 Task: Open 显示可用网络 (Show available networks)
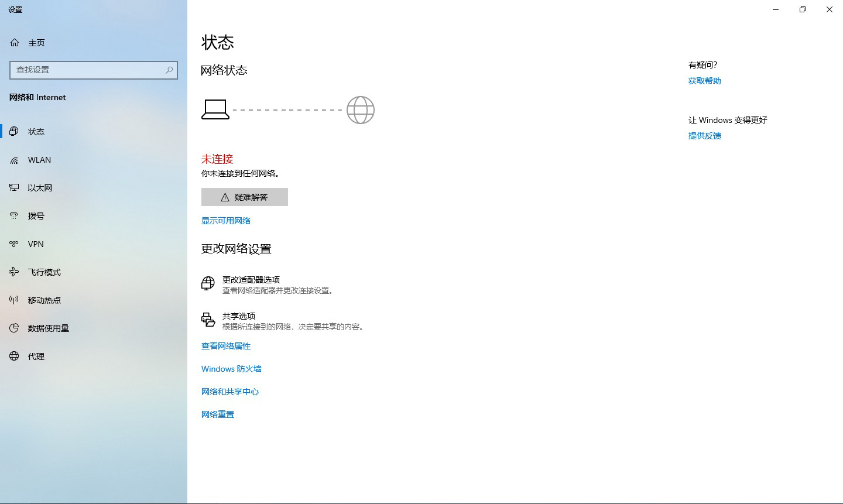click(226, 220)
